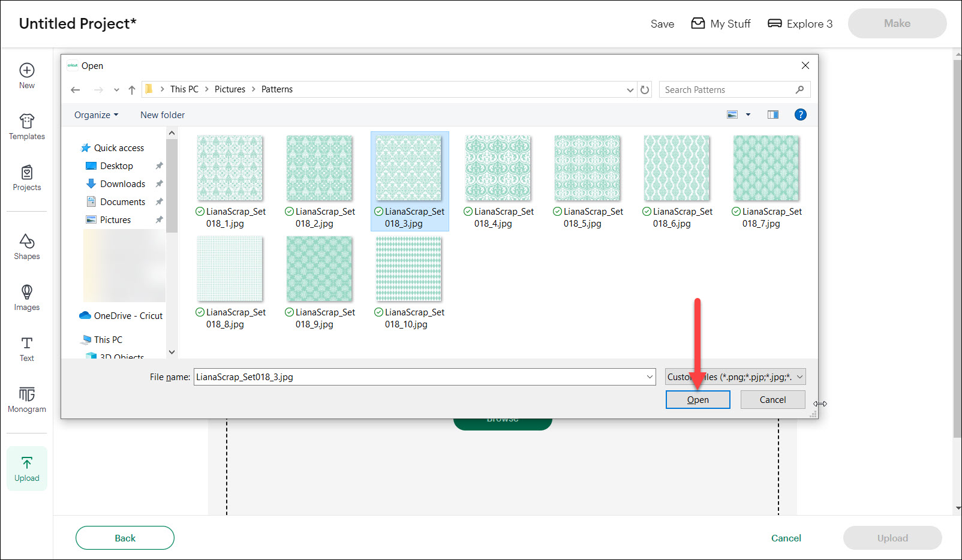Click the dialog help icon
The width and height of the screenshot is (962, 560).
point(800,115)
